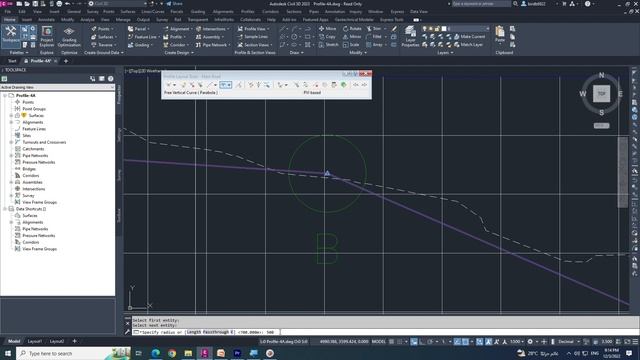640x360 pixels.
Task: Click the Paste clipboard button
Action: click(x=500, y=34)
